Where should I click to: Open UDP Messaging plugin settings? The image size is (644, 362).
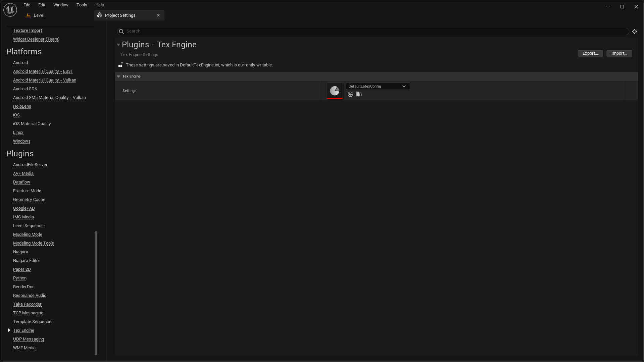(x=29, y=339)
